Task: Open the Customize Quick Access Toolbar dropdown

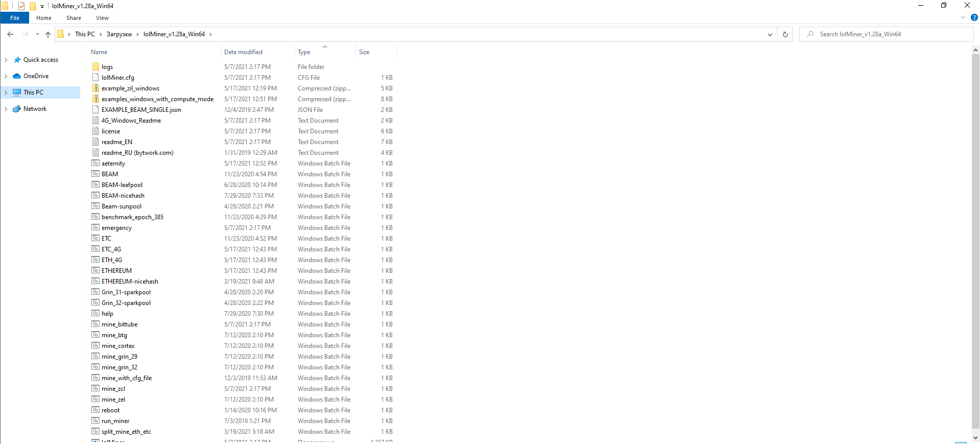Action: click(42, 6)
